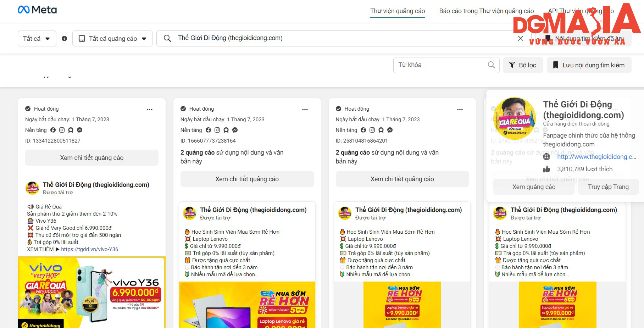Clear the search field with the X icon

point(521,38)
